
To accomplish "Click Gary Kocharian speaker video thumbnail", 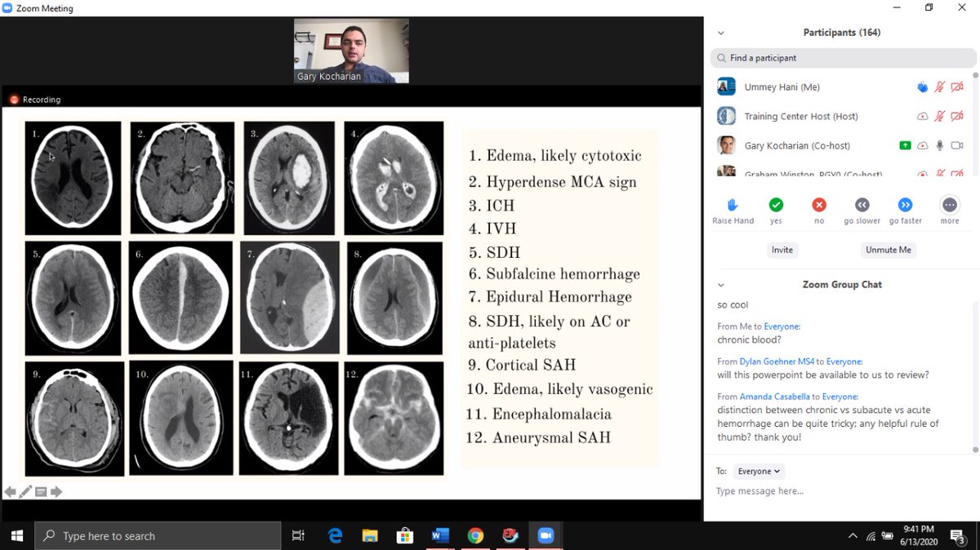I will click(351, 51).
